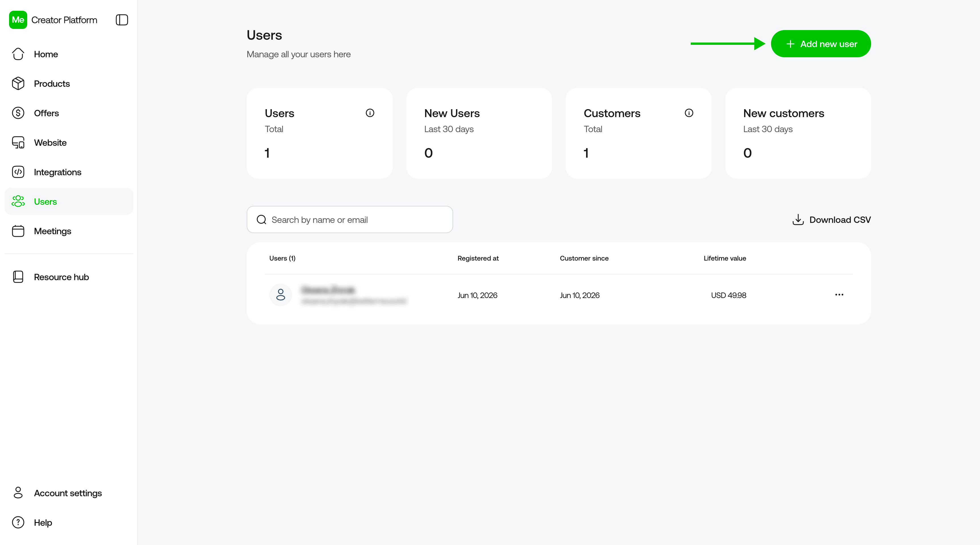Open the Resource hub book icon
Viewport: 980px width, 545px height.
pos(18,277)
